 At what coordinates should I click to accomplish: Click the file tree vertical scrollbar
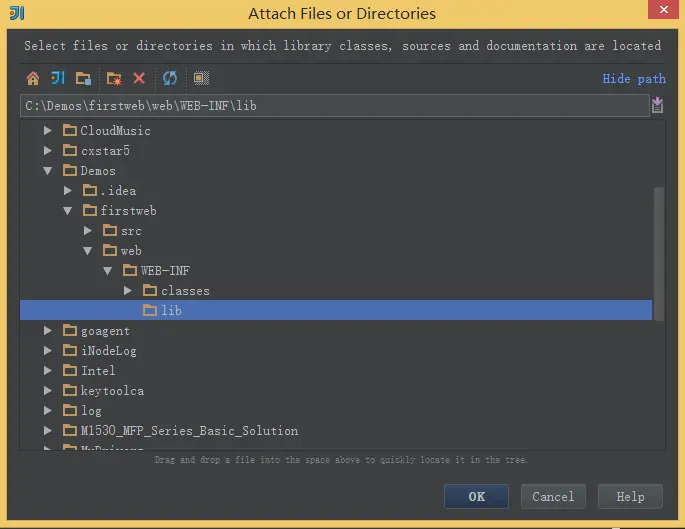point(659,254)
